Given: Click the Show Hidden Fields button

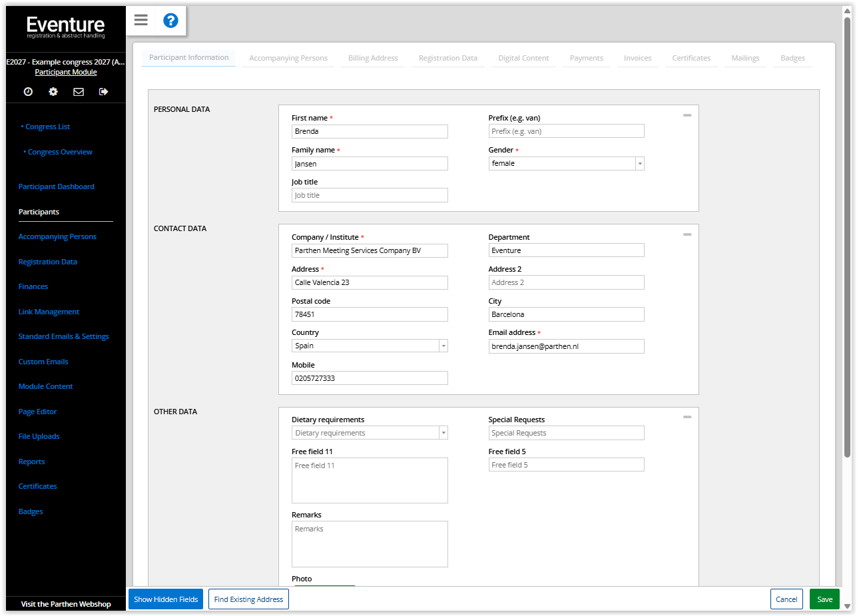Looking at the screenshot, I should click(x=166, y=599).
